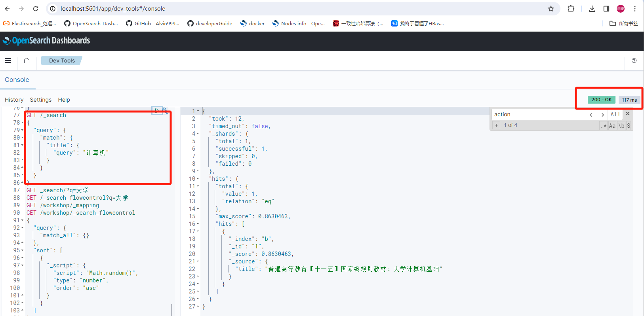Click the plus icon to toggle replace mode
The width and height of the screenshot is (644, 316).
pyautogui.click(x=496, y=125)
